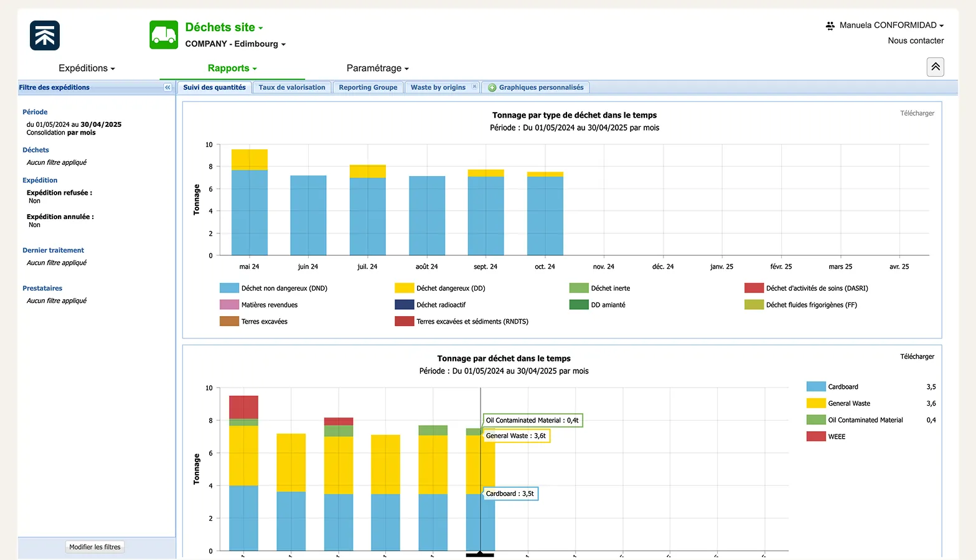Click the user account icon
Screen dimensions: 976x560
[x=830, y=26]
